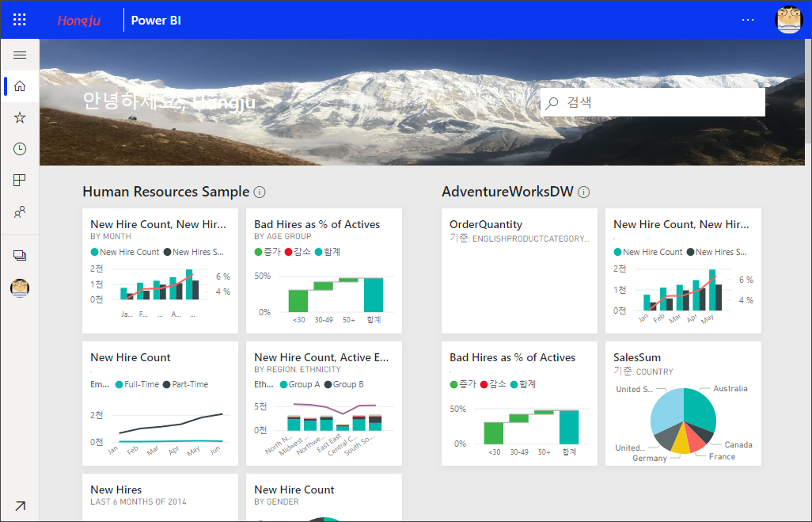Open New Hire Count BY GENDER tile
Screen dimensions: 812x522
tap(324, 497)
